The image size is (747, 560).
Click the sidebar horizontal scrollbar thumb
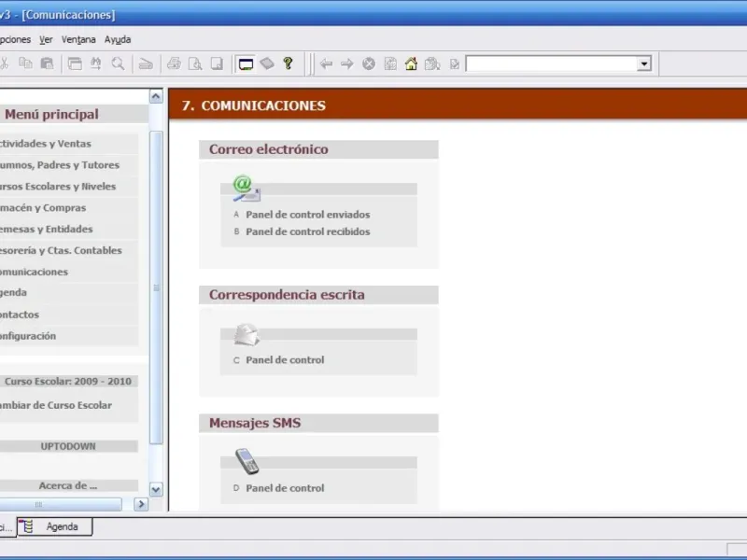click(61, 504)
